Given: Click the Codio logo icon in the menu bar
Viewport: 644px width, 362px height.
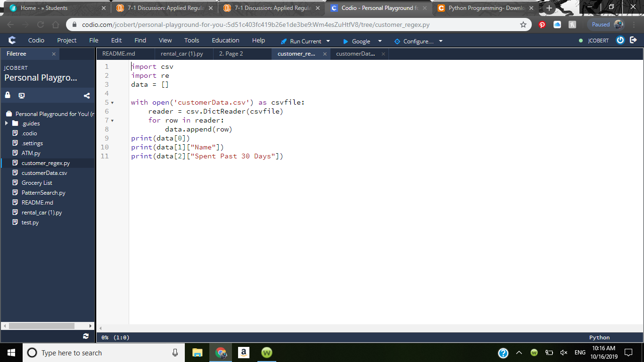Looking at the screenshot, I should coord(12,41).
